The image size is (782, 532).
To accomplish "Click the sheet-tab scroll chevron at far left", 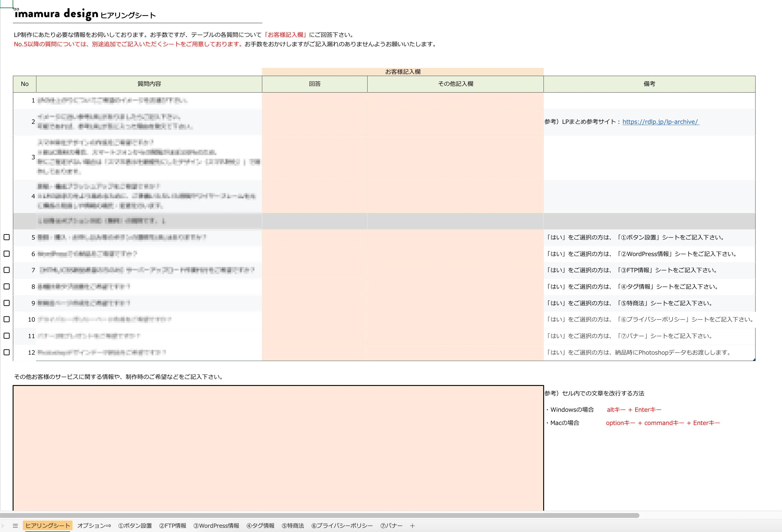I will tap(3, 526).
